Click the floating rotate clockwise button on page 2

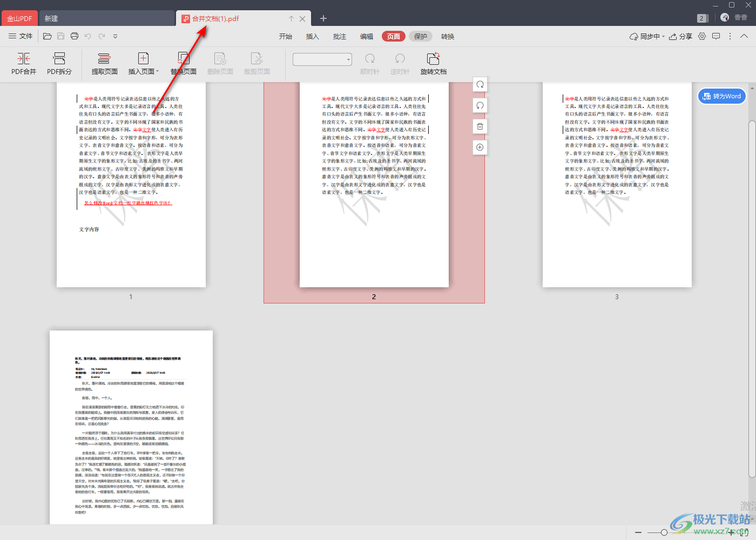point(480,84)
